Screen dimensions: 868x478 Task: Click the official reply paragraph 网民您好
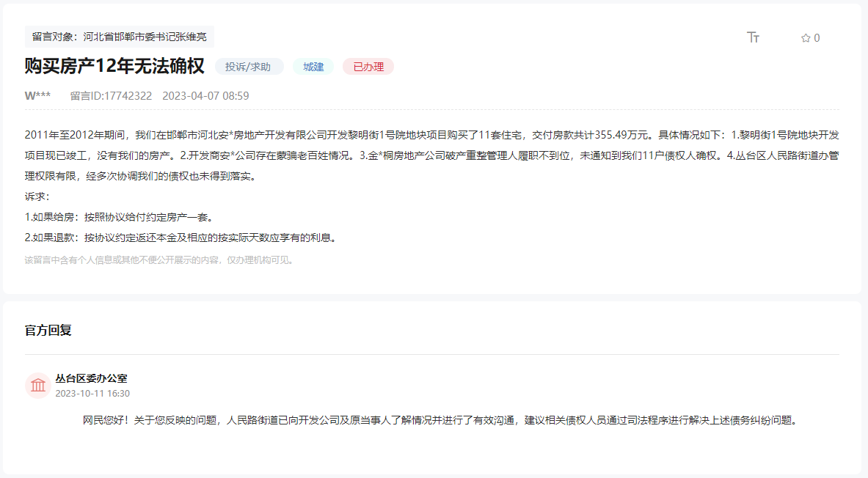click(441, 420)
